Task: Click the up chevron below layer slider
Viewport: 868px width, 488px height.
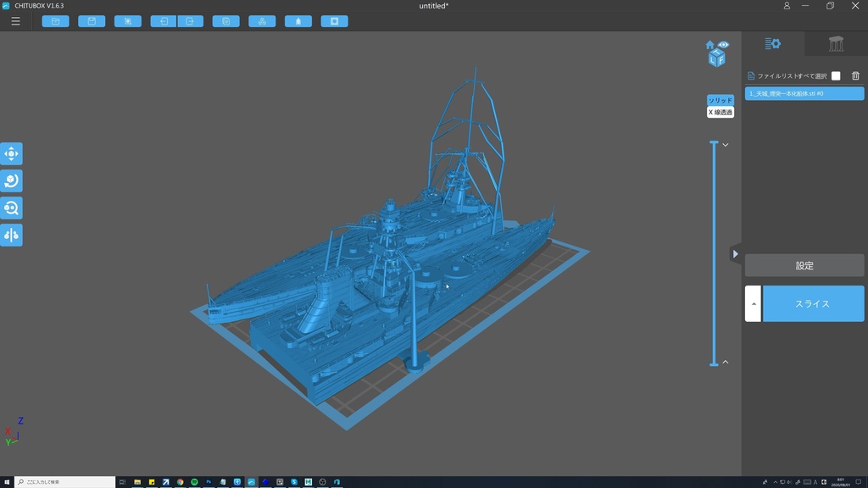Action: 726,362
